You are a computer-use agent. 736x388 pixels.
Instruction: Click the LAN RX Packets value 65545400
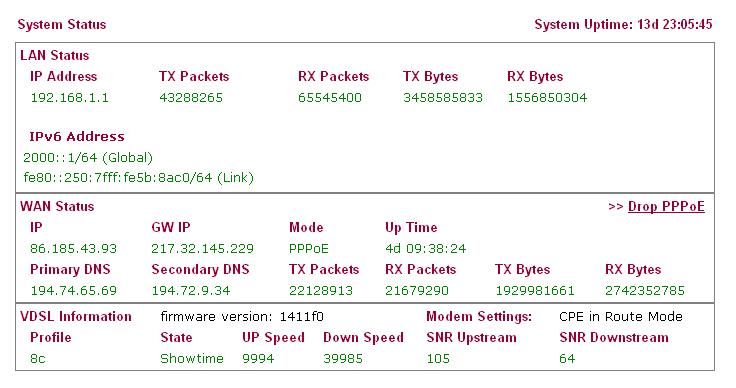tap(330, 98)
